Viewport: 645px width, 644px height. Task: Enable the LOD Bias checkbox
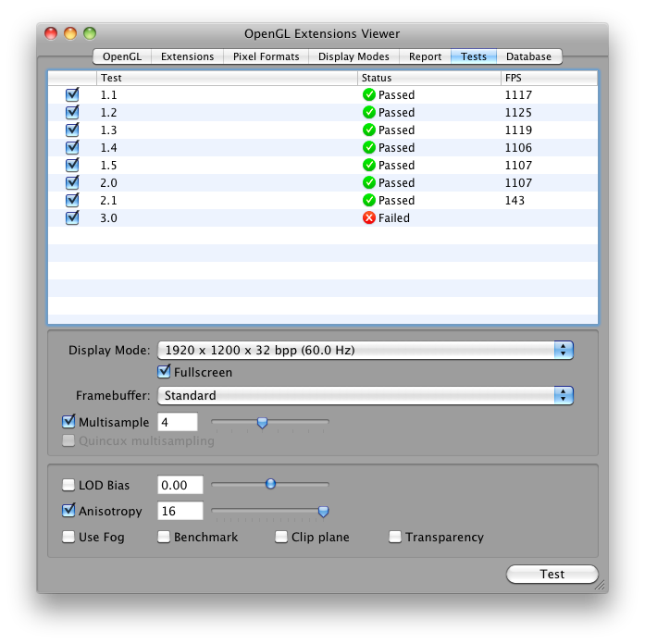pyautogui.click(x=68, y=485)
